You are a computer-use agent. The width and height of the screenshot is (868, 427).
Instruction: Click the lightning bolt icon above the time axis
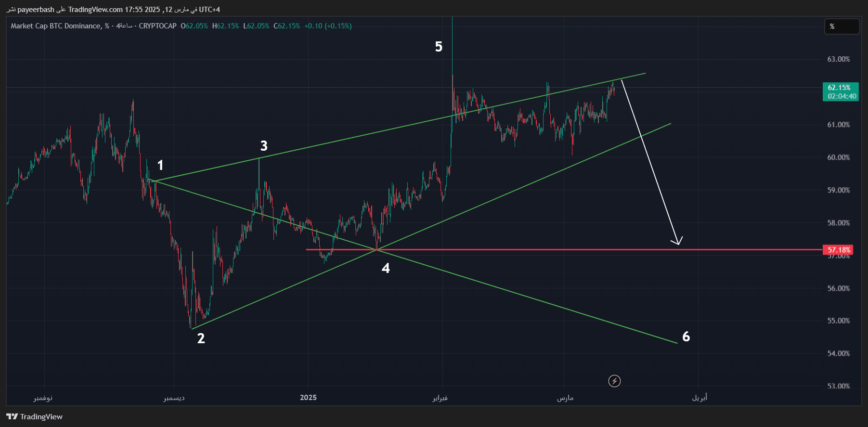614,381
